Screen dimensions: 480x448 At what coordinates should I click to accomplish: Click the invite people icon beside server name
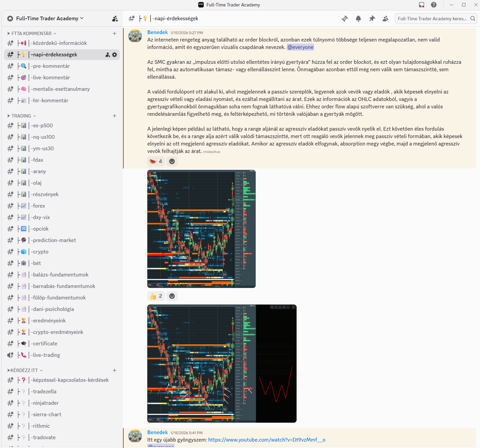coord(115,19)
